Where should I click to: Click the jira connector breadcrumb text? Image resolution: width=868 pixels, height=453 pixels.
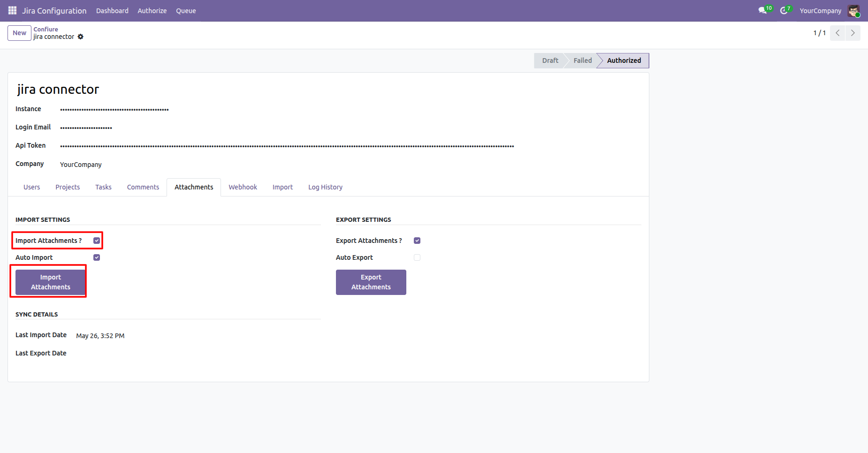point(54,37)
